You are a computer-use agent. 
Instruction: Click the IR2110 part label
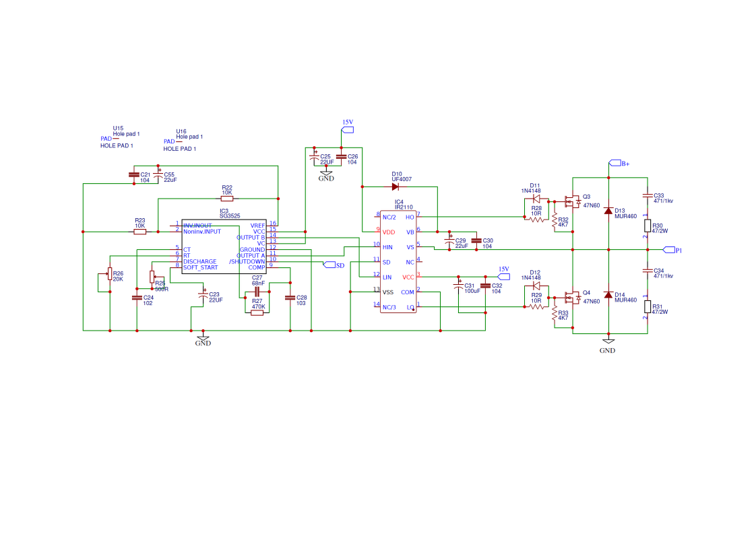(x=404, y=207)
